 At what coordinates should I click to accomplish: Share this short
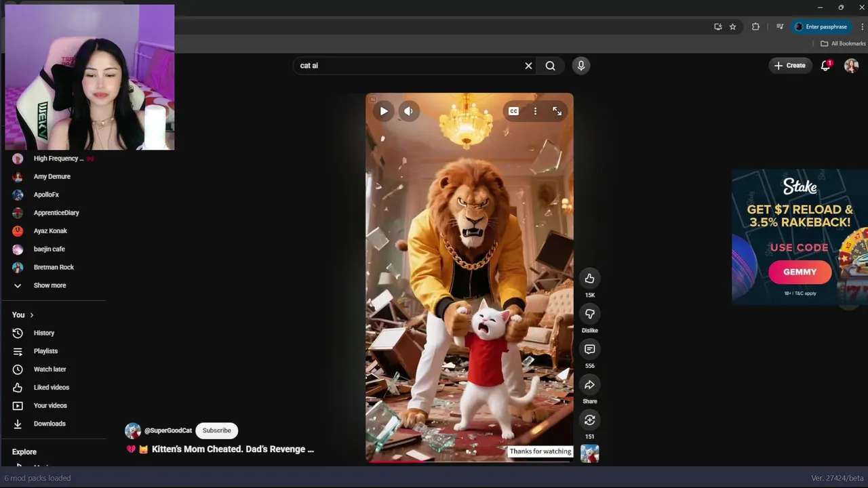[x=589, y=385]
